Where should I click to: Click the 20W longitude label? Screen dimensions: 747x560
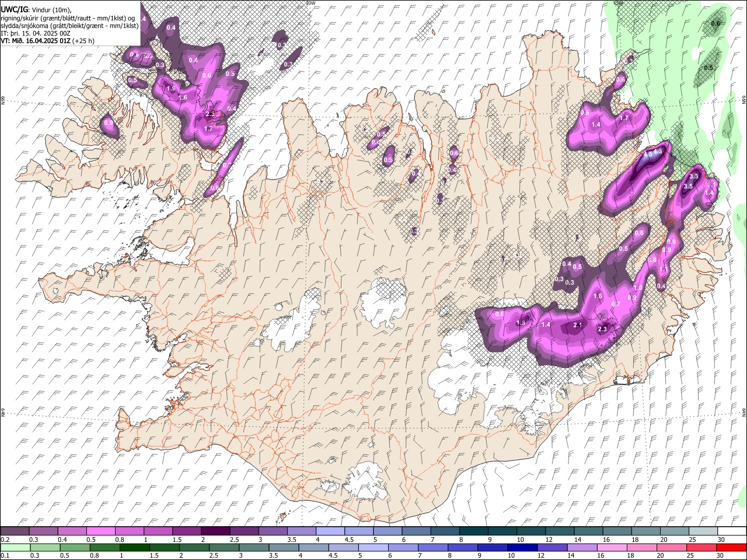[x=310, y=3]
